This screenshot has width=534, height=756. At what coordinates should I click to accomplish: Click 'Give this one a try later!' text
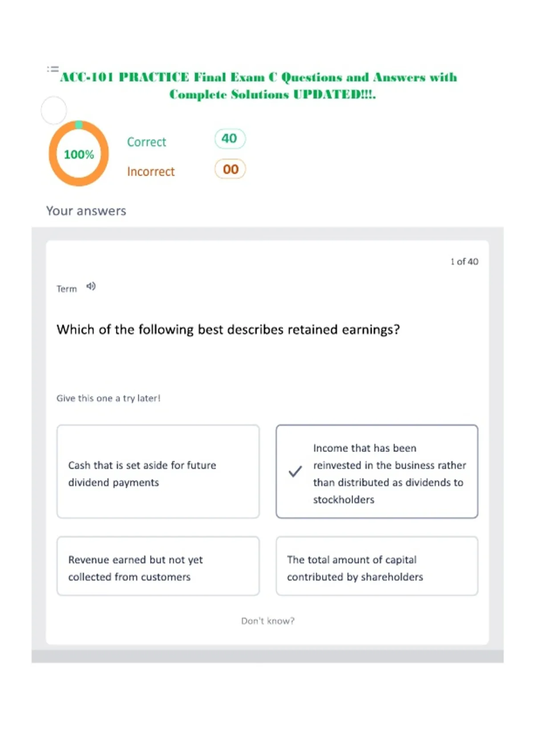pos(108,398)
